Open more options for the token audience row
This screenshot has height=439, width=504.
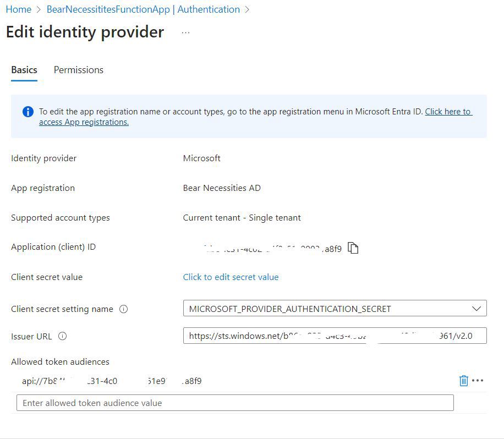478,381
